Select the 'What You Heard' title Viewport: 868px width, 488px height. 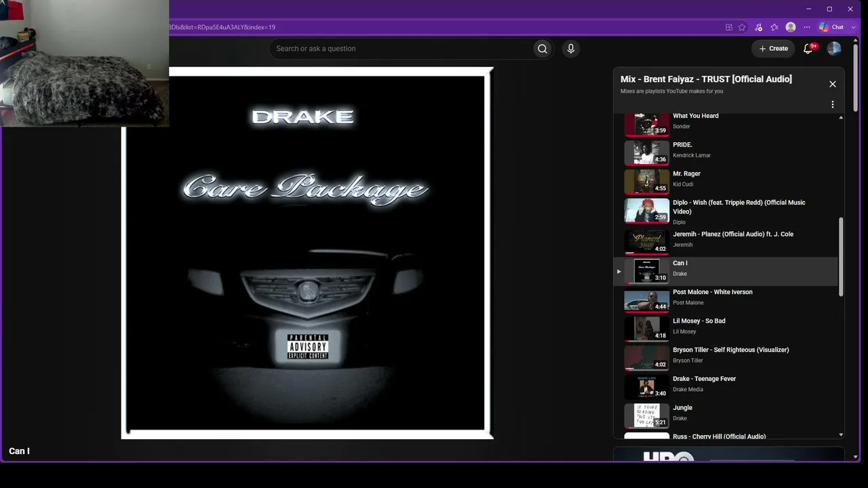[696, 116]
